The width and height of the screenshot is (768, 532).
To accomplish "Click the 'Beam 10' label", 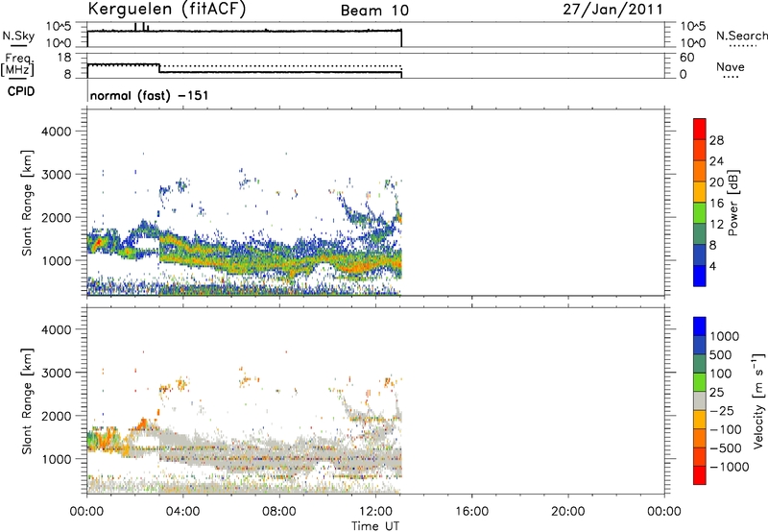I will (x=374, y=11).
